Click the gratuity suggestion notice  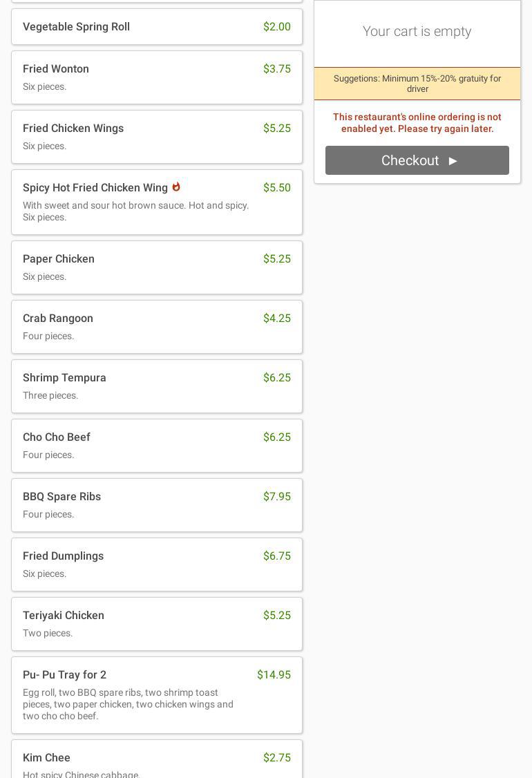(x=417, y=84)
